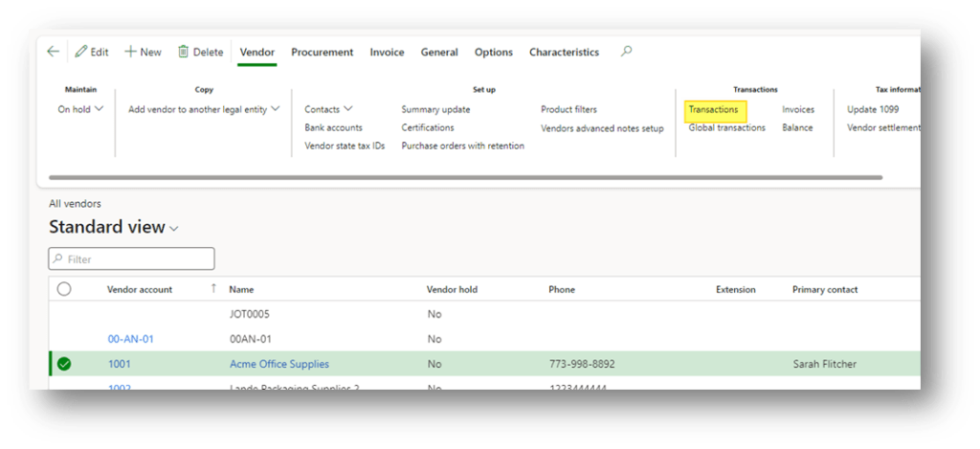
Task: Click the highlighted Transactions button
Action: coord(714,109)
